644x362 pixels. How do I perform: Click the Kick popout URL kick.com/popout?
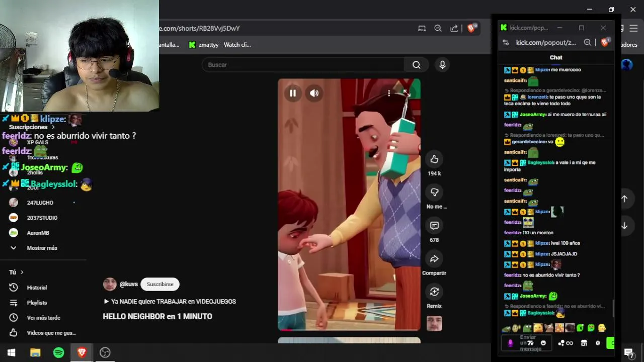click(x=546, y=43)
